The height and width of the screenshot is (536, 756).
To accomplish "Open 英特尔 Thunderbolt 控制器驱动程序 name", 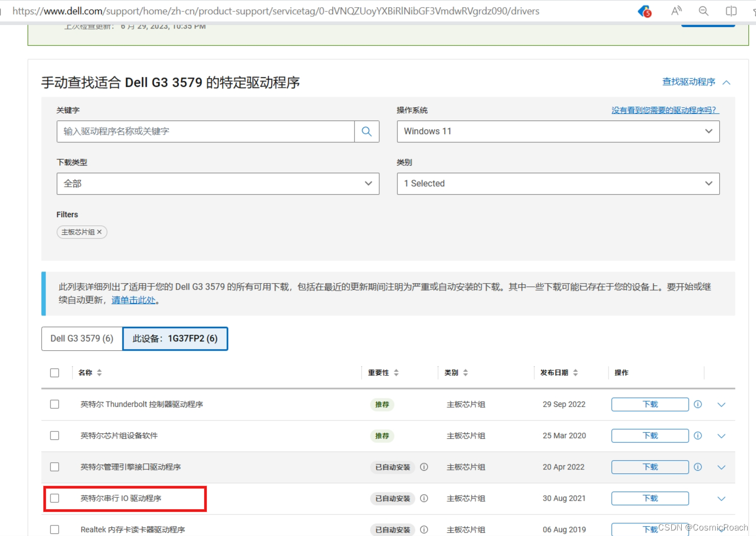I will pos(142,404).
